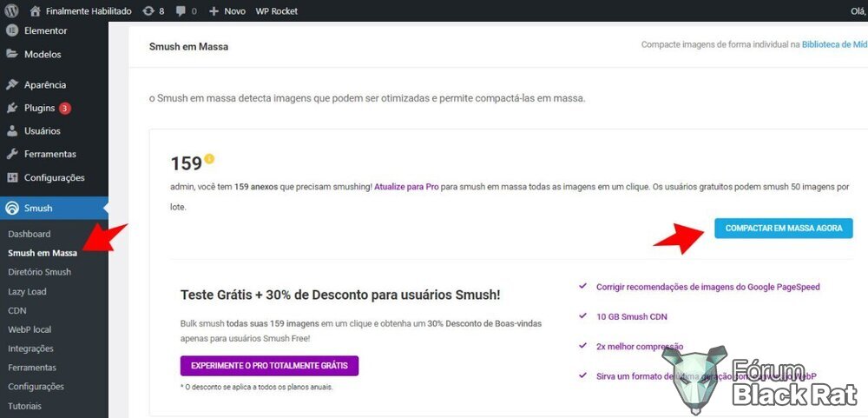Click the Elementor sidebar icon
The image size is (868, 418).
(x=11, y=31)
